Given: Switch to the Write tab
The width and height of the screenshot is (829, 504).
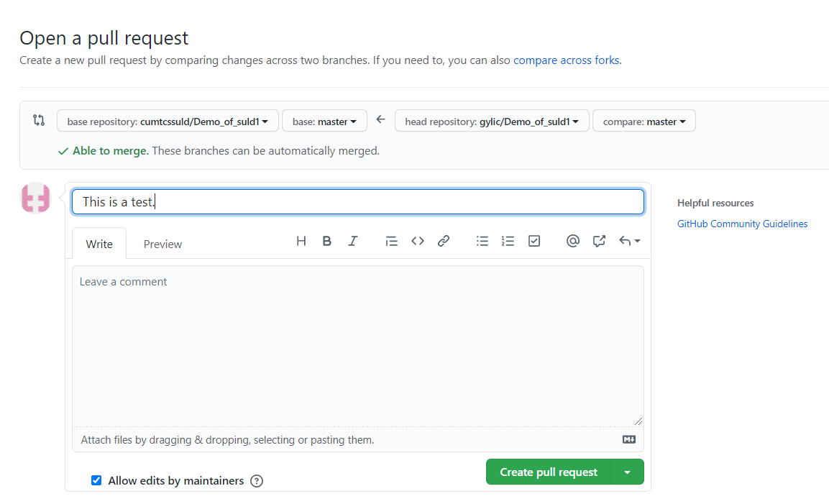Looking at the screenshot, I should click(x=99, y=244).
